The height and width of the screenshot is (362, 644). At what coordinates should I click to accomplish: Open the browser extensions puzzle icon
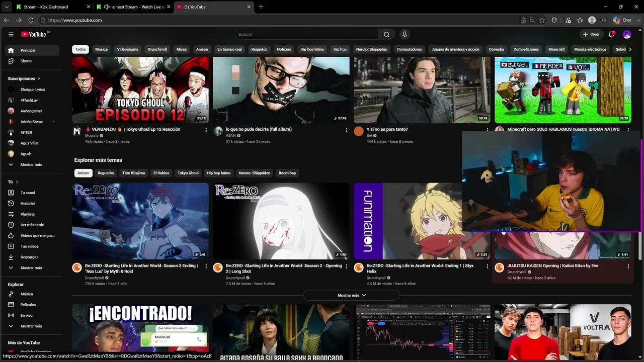[554, 20]
